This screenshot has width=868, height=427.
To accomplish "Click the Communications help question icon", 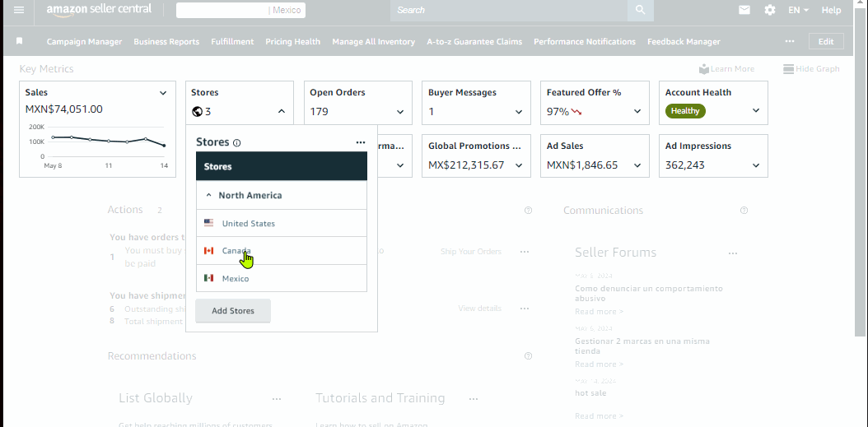I will point(744,210).
